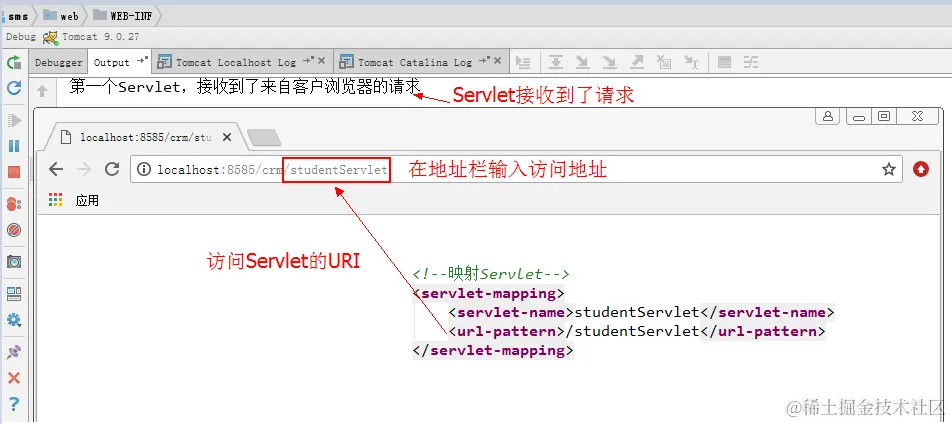Pin the debug tab
The height and width of the screenshot is (424, 952).
point(14,352)
